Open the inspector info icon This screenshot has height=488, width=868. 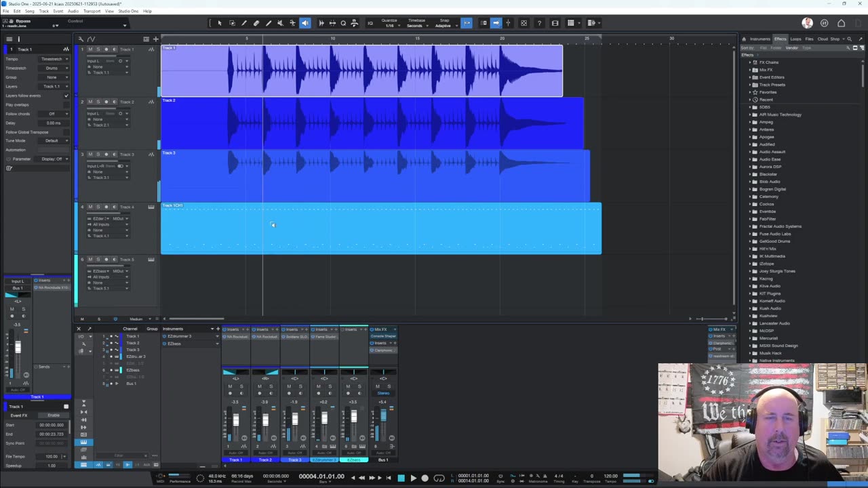click(x=19, y=39)
